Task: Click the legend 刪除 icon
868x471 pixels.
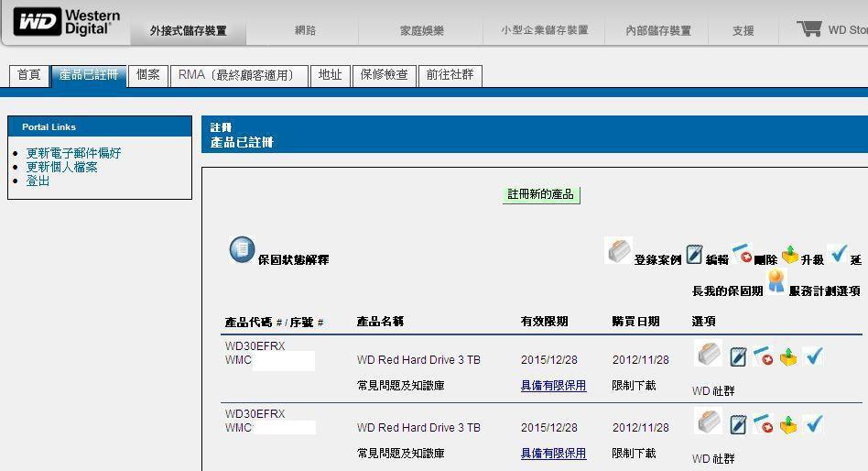Action: tap(742, 253)
